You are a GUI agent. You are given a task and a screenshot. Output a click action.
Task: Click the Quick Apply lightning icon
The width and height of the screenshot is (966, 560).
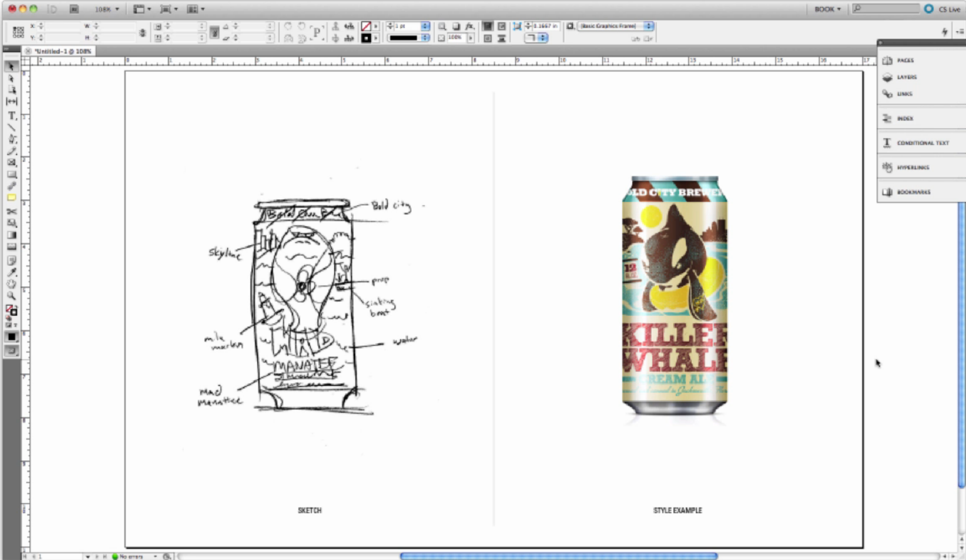coord(944,32)
